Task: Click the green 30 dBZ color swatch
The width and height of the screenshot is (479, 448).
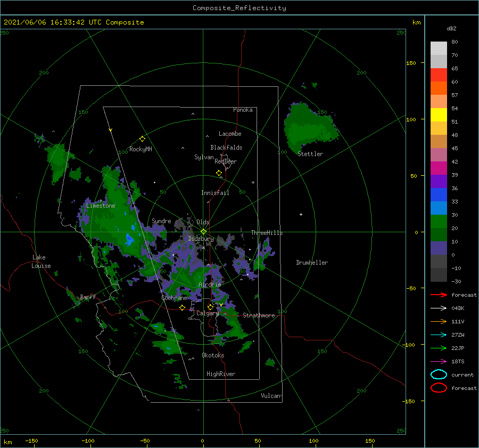Action: [x=439, y=221]
